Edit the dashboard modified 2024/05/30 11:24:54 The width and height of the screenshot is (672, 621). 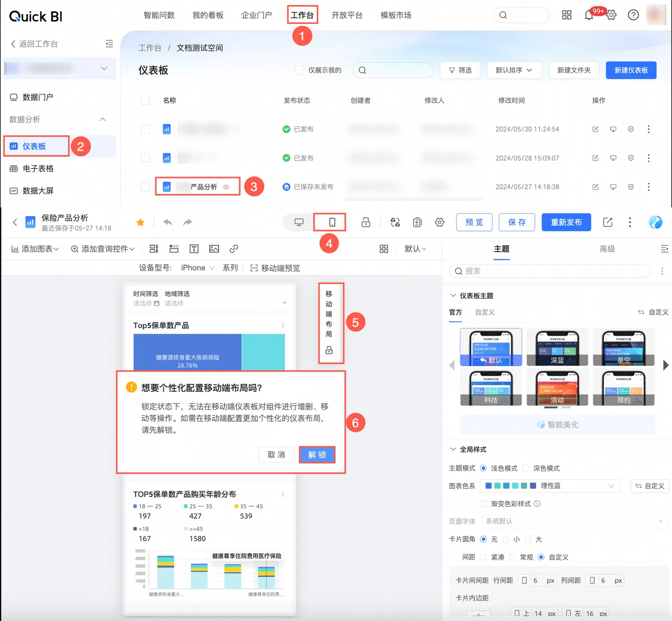(595, 129)
